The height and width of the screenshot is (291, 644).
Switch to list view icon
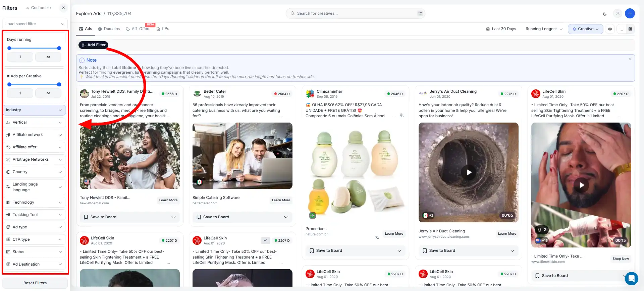(x=622, y=29)
